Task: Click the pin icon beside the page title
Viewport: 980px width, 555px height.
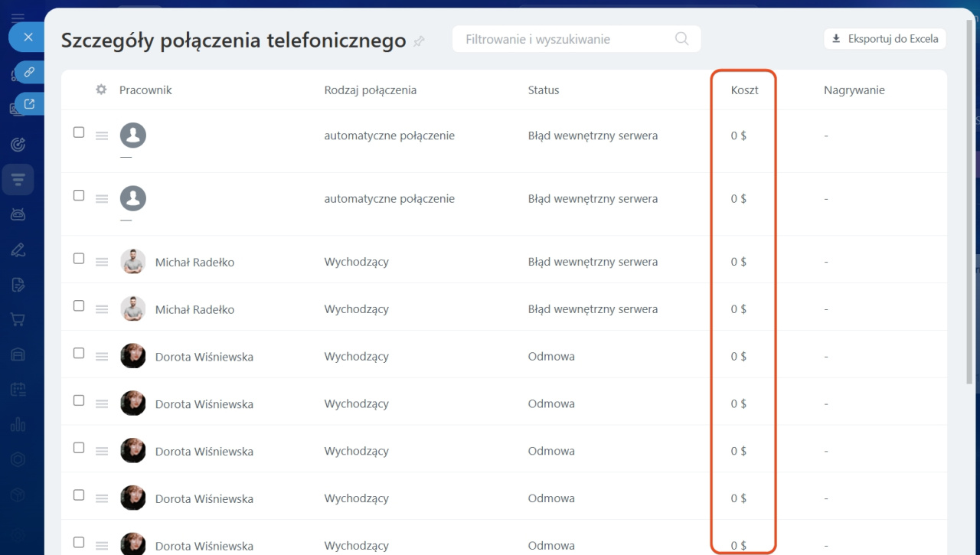Action: [419, 41]
